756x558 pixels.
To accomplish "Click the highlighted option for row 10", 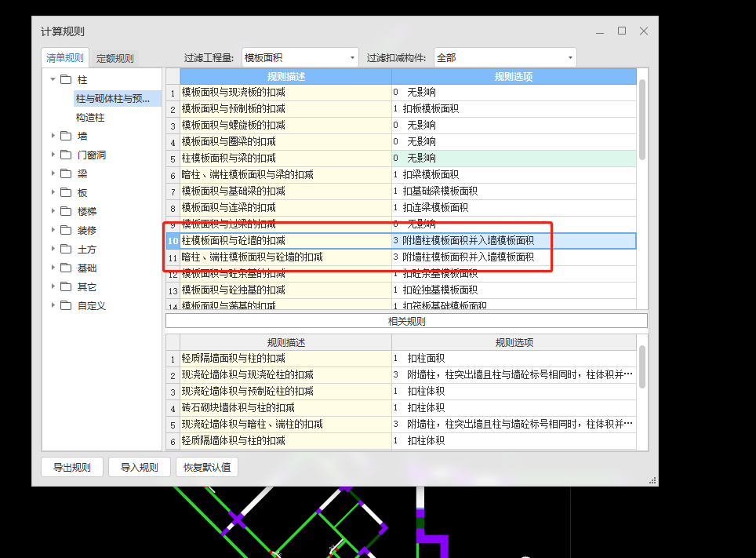I will (x=514, y=240).
